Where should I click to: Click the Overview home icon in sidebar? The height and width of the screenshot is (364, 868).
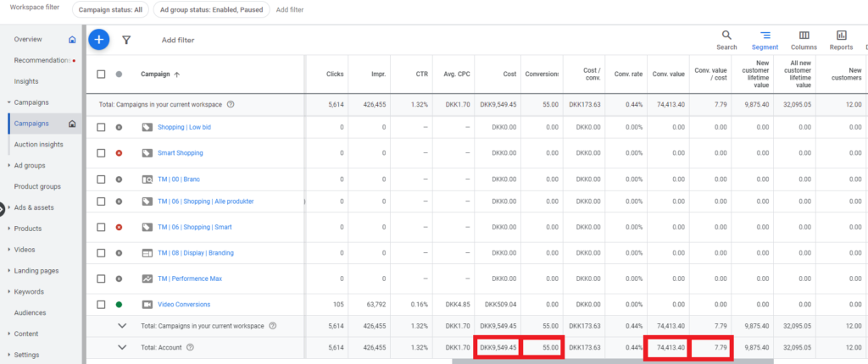(x=72, y=40)
